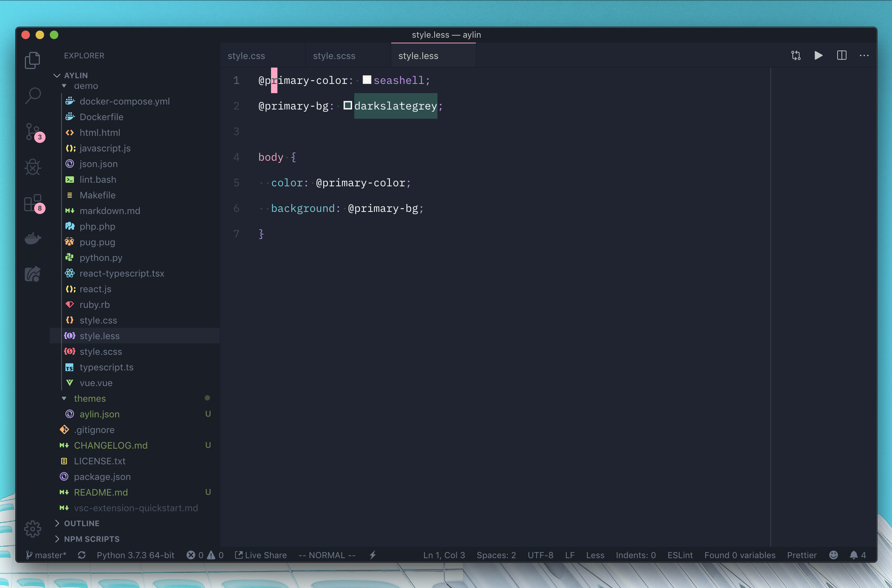Open python.py in the explorer
Viewport: 892px width, 588px height.
click(101, 258)
